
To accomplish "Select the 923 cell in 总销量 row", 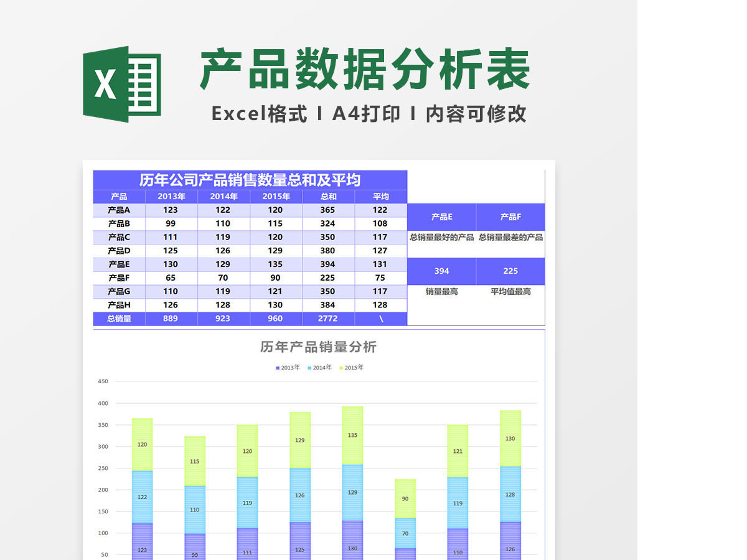I will click(x=223, y=319).
